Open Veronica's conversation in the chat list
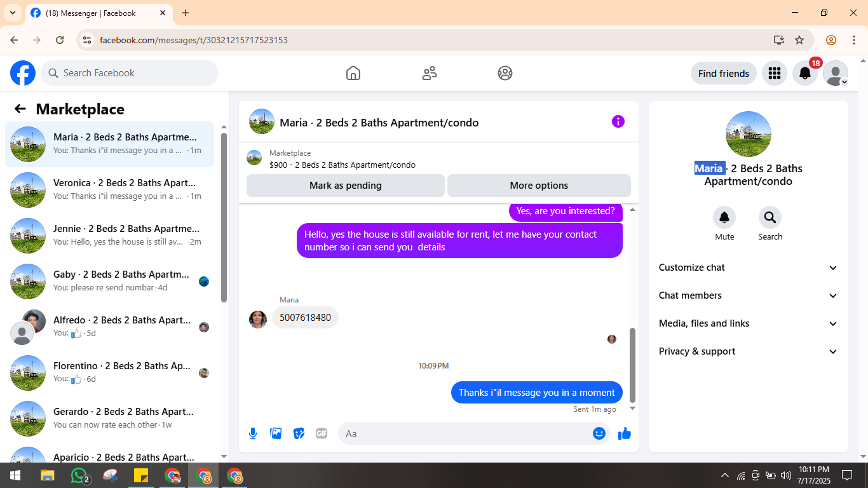This screenshot has width=868, height=488. point(109,190)
